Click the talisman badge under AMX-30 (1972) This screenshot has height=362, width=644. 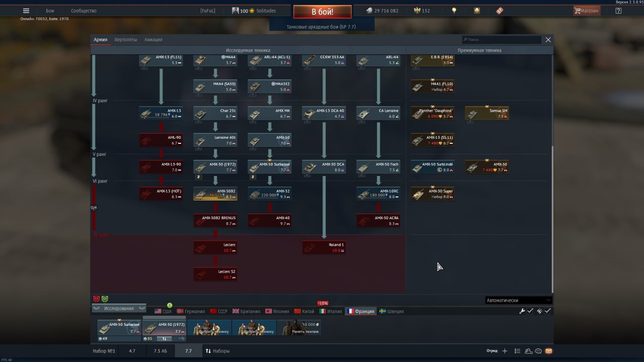coord(198,177)
